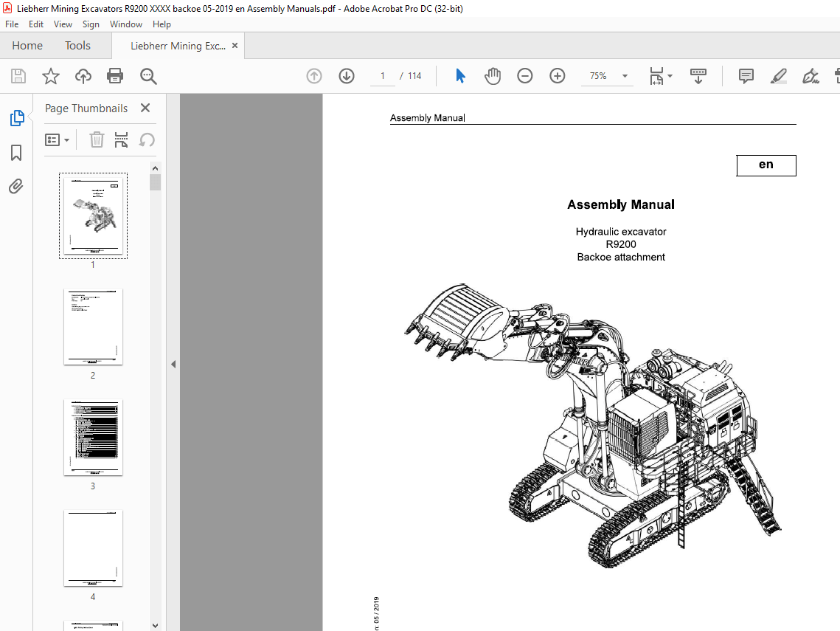Open the Fill & Sign tool

point(811,76)
